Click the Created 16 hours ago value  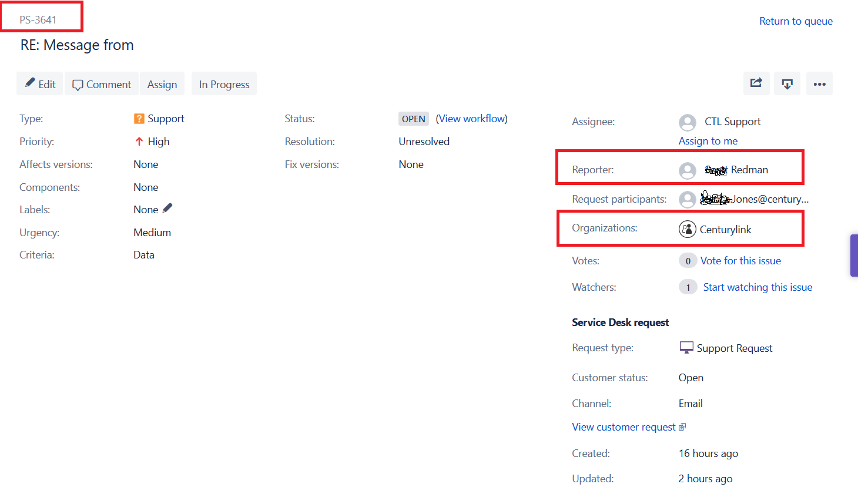pos(708,453)
